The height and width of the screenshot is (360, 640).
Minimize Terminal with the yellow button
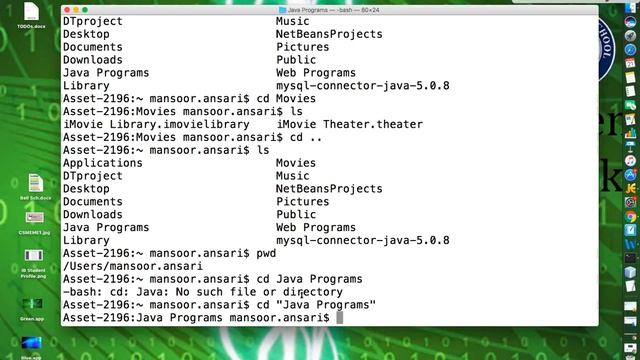(x=76, y=10)
